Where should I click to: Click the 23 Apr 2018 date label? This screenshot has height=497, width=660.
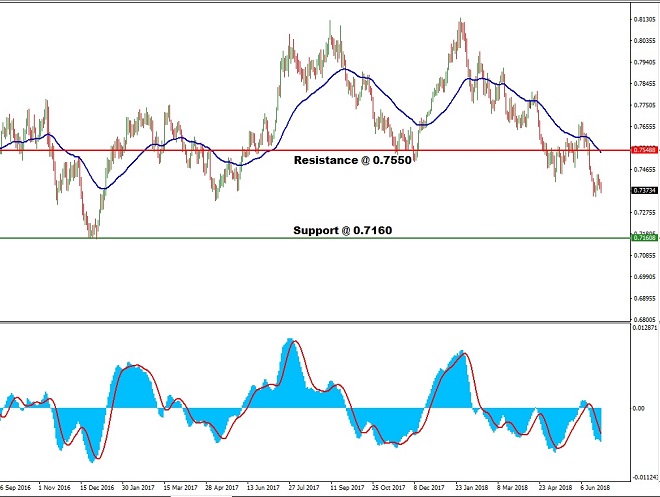[x=555, y=488]
